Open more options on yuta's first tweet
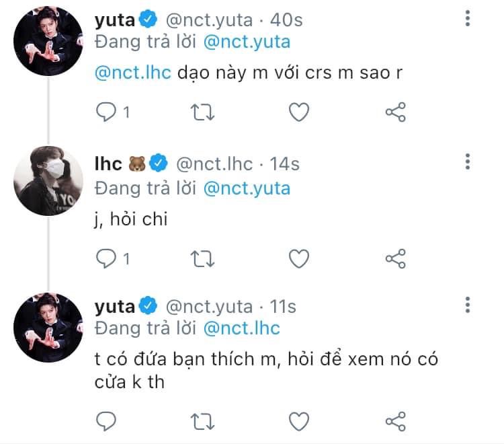This screenshot has height=444, width=504. 468,20
